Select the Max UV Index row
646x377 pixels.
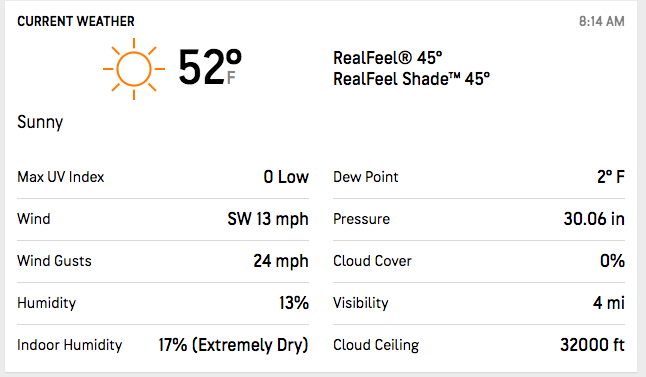pyautogui.click(x=163, y=177)
